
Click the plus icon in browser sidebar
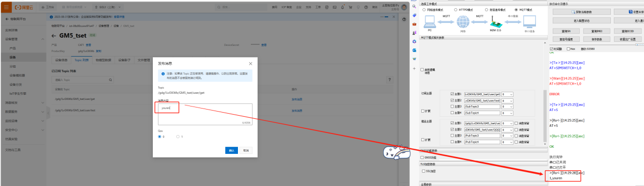pyautogui.click(x=414, y=68)
